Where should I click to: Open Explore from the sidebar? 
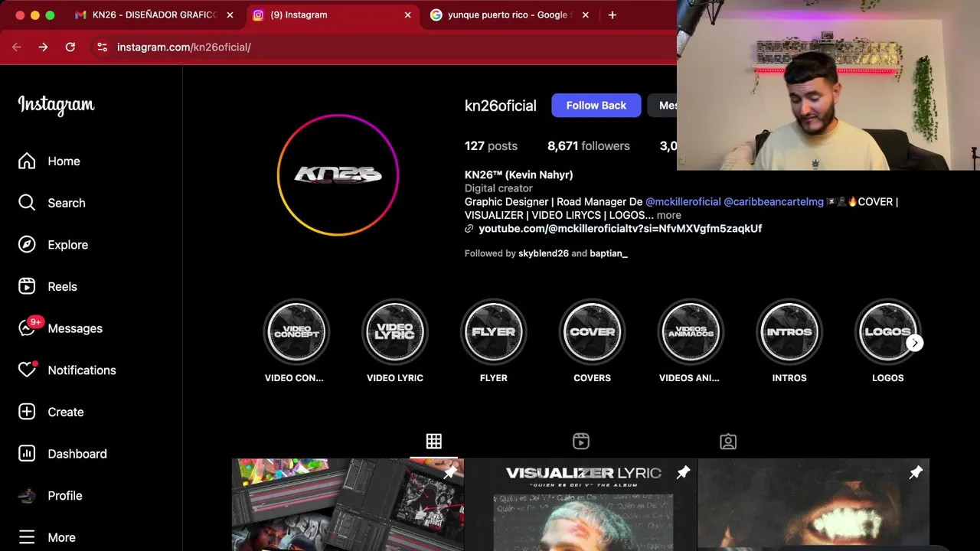(53, 245)
